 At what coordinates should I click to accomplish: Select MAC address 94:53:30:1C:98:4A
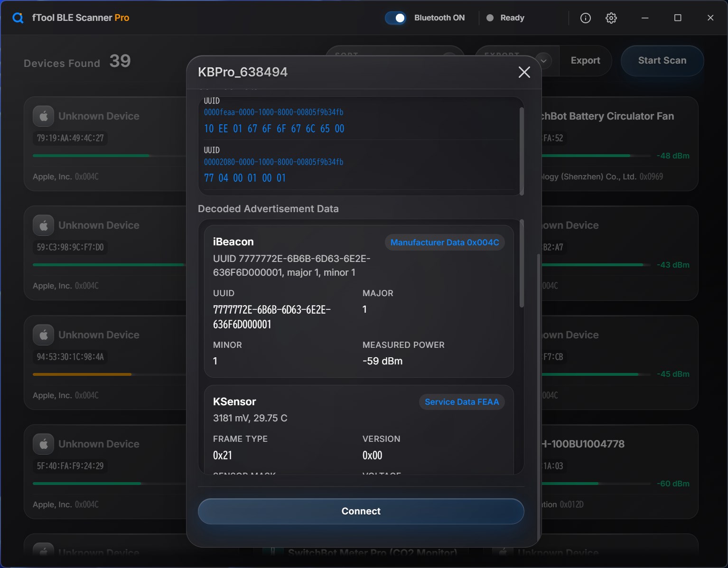click(70, 357)
